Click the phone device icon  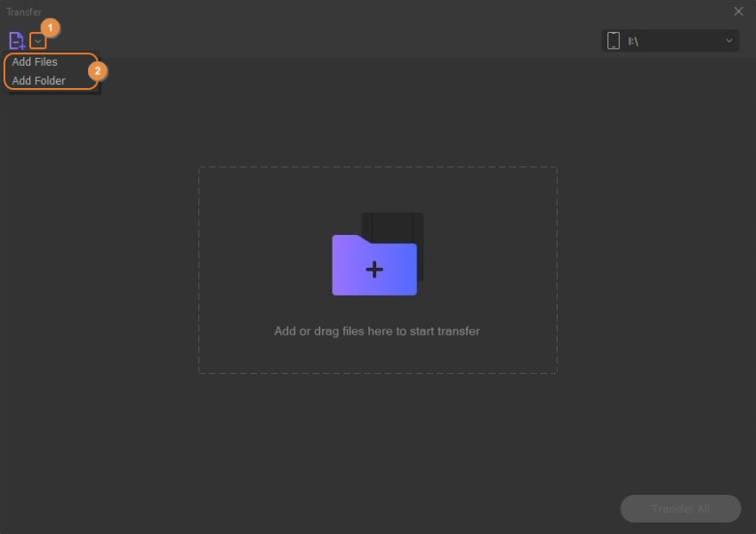click(613, 41)
